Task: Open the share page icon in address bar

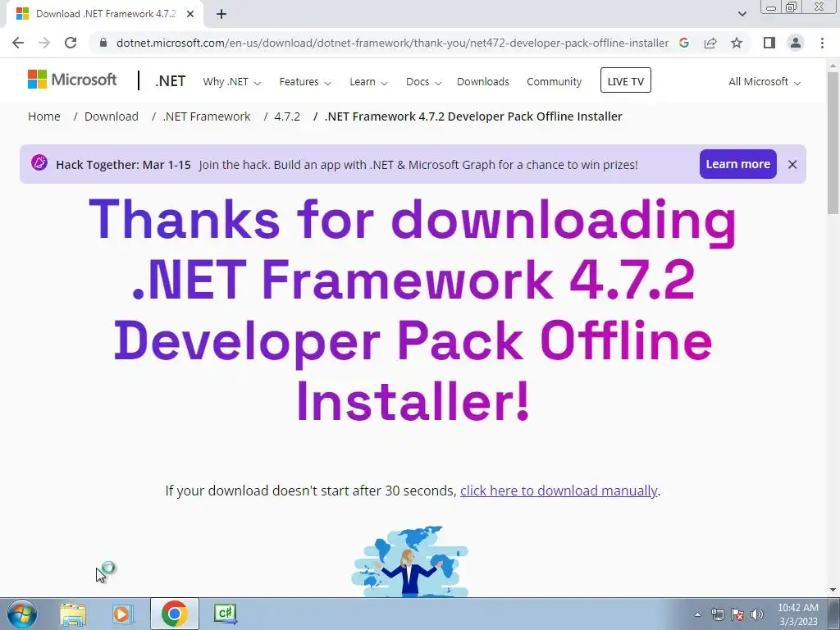Action: click(710, 43)
